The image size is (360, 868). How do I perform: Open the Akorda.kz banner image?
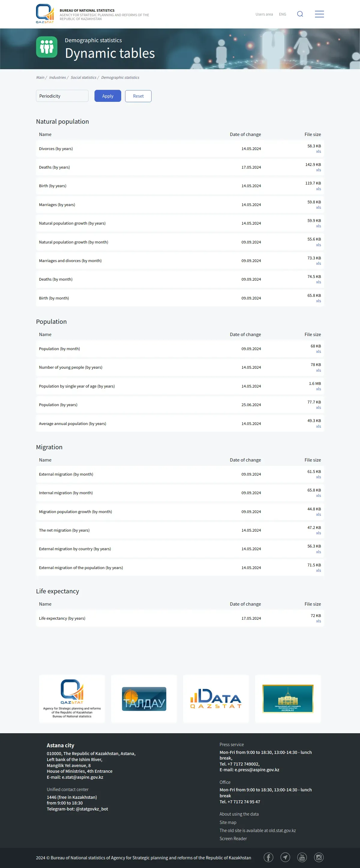tap(288, 698)
